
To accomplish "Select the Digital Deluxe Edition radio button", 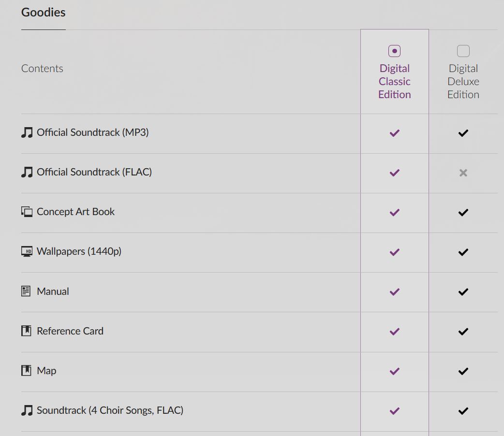I will tap(463, 51).
